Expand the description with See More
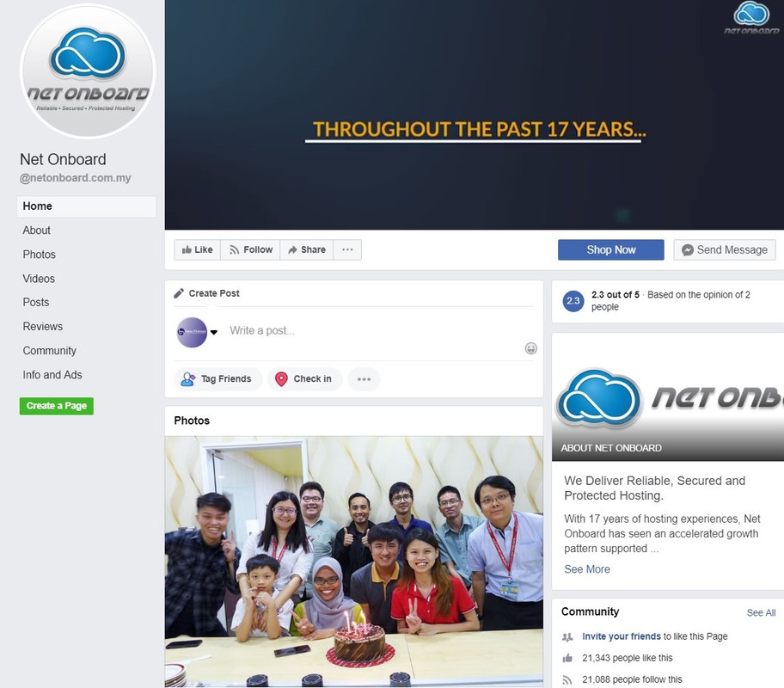 [x=587, y=569]
